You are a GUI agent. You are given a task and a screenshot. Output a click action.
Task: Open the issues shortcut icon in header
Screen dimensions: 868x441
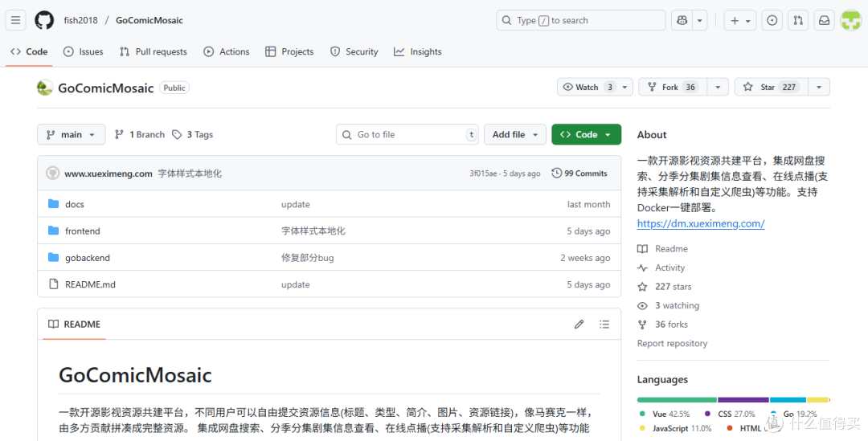pyautogui.click(x=772, y=20)
